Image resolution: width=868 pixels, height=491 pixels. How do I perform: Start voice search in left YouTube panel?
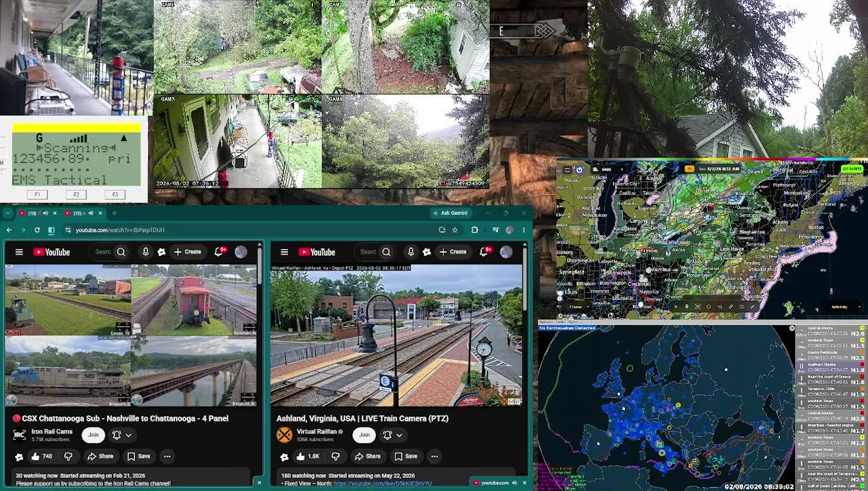145,252
